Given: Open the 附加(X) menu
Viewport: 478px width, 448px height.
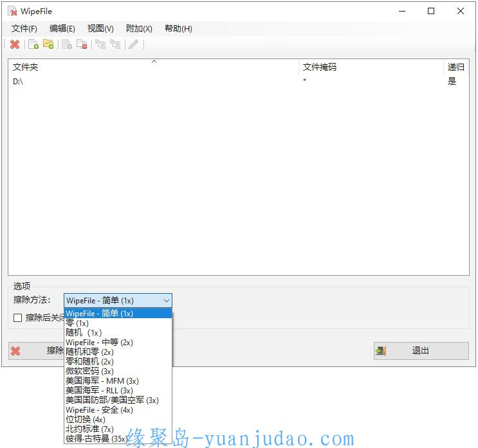Looking at the screenshot, I should (139, 29).
